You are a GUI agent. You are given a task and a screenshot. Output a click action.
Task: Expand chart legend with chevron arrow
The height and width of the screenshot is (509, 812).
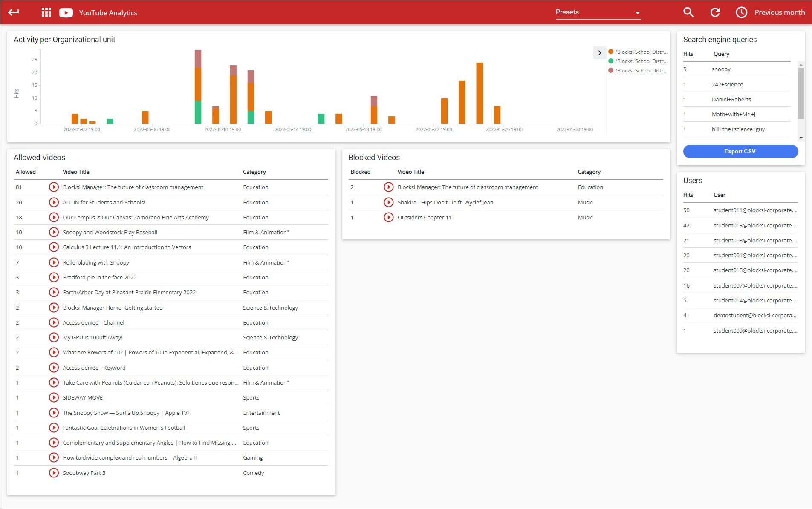(x=600, y=53)
